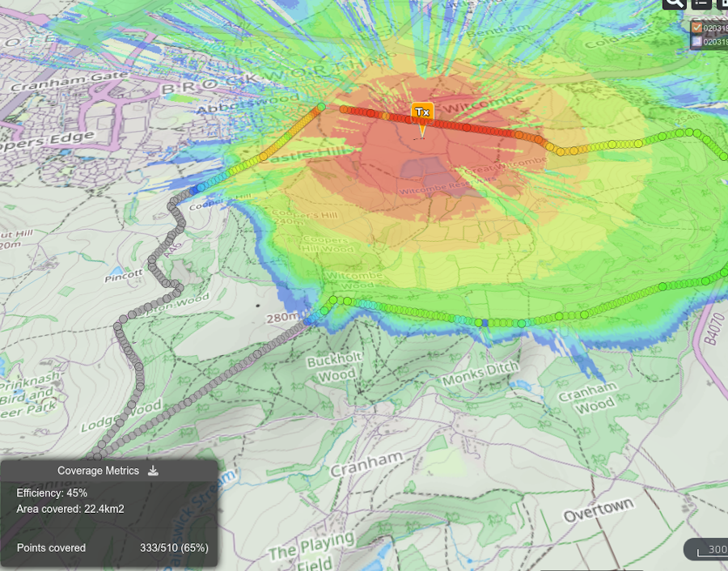Click the 280m marker on the route
Screen dimensions: 728x571
(x=281, y=318)
